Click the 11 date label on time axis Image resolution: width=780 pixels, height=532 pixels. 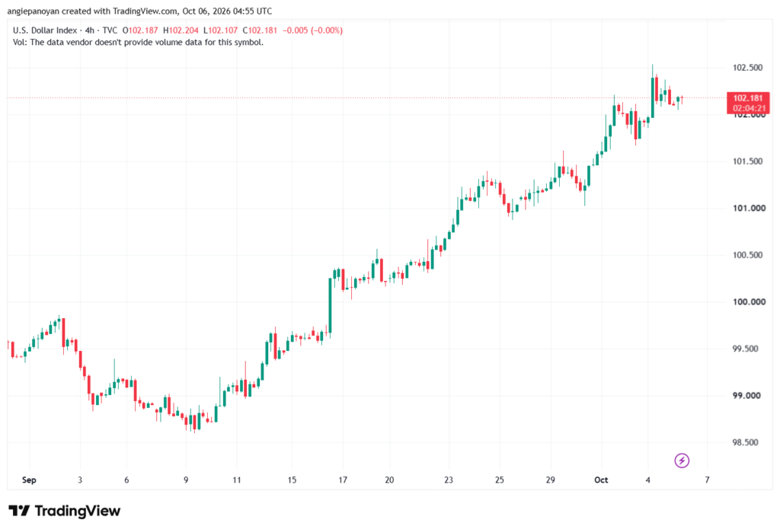tap(237, 479)
